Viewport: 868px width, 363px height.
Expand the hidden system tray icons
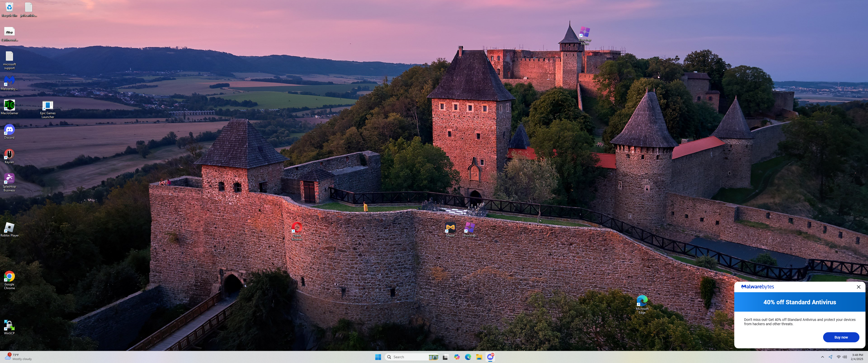click(822, 357)
